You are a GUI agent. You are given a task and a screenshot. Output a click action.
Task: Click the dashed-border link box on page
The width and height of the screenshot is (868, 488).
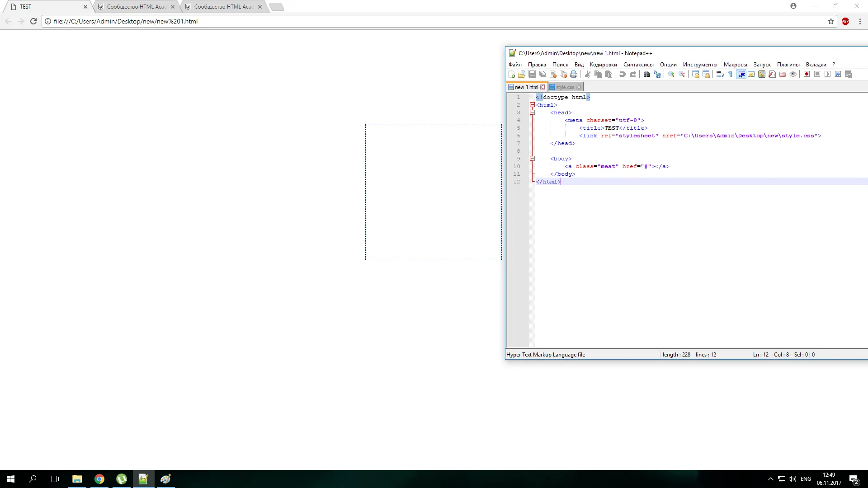click(434, 192)
